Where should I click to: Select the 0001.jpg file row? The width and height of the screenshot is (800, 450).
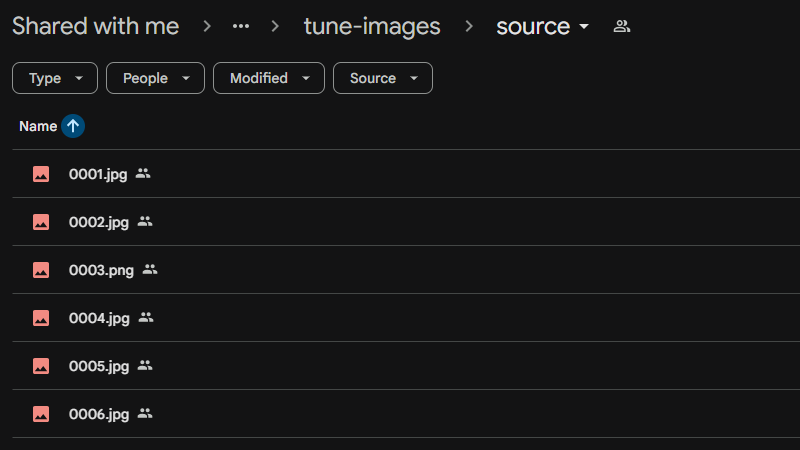(x=400, y=174)
